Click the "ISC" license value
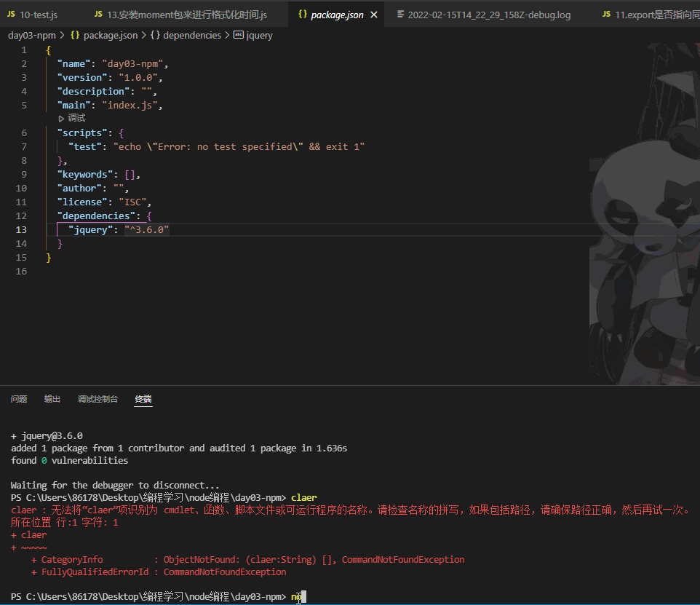The width and height of the screenshot is (700, 605). click(x=132, y=202)
